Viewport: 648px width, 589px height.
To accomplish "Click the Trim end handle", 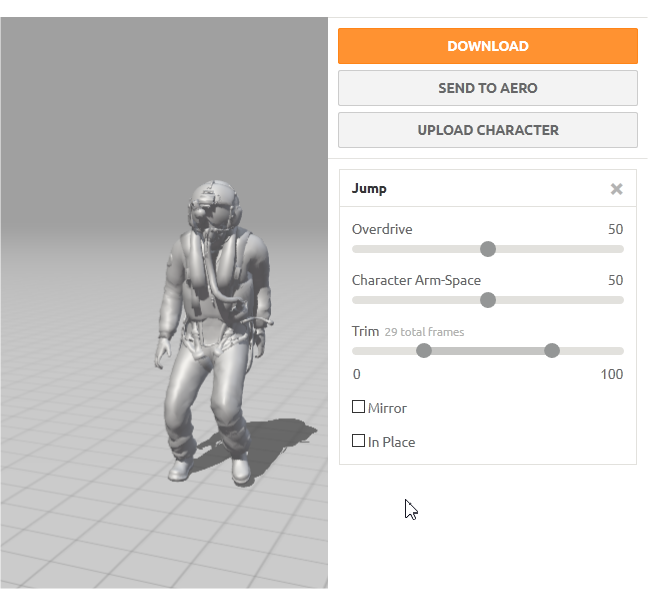I will click(552, 351).
